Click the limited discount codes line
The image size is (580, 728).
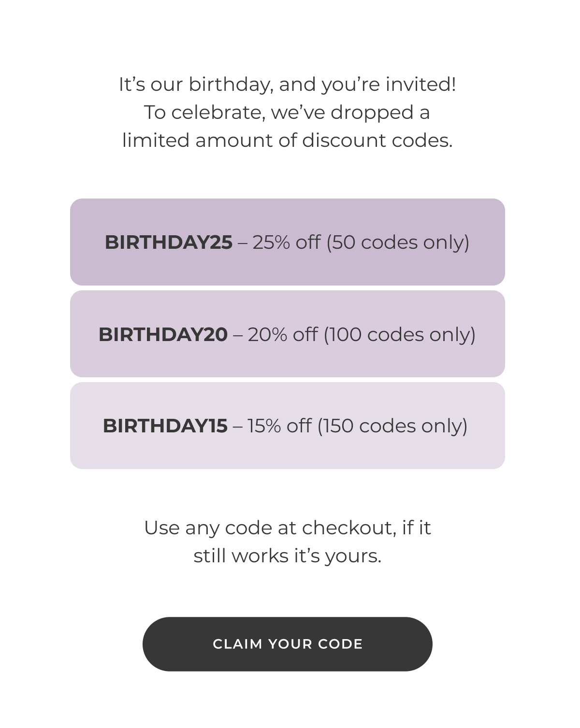tap(288, 140)
